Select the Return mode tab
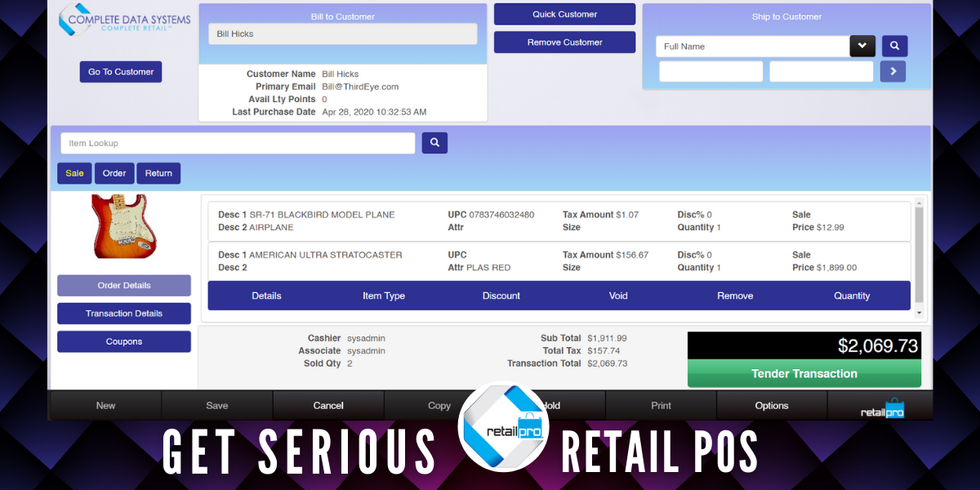 [158, 173]
